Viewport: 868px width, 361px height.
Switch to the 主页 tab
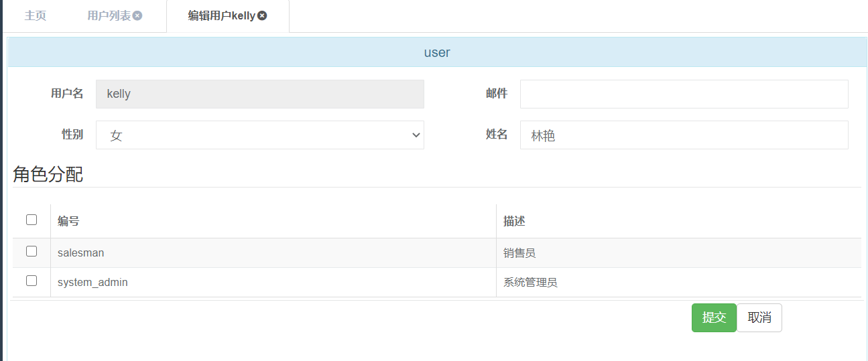[36, 16]
